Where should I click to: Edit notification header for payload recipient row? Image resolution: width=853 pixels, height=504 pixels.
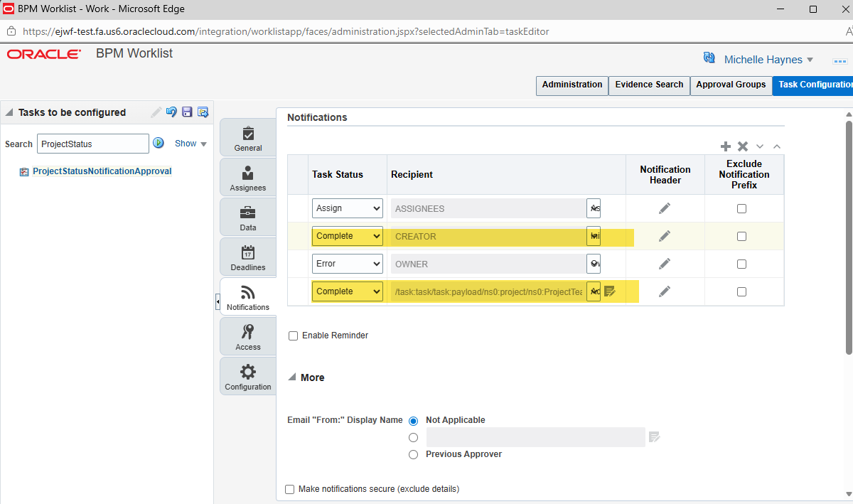pos(665,291)
